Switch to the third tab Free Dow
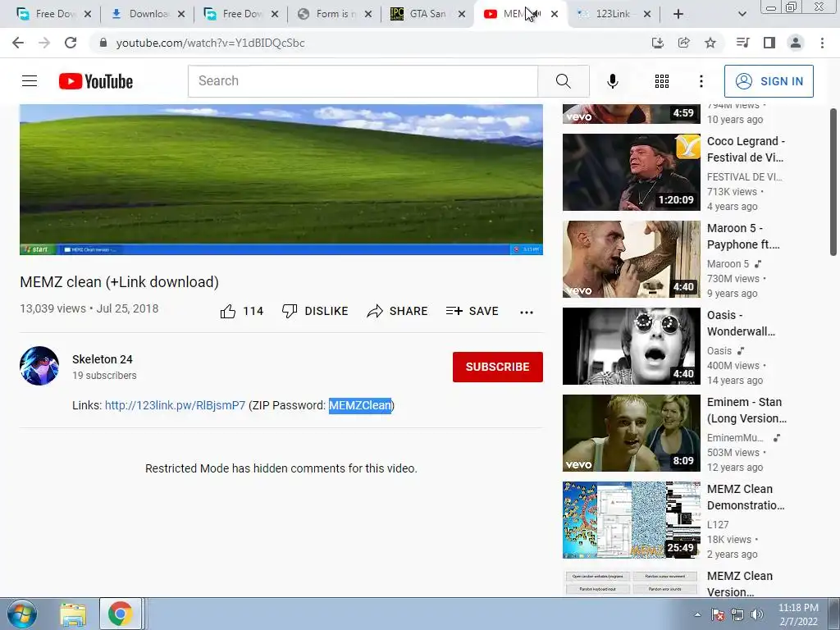This screenshot has height=630, width=840. click(235, 14)
